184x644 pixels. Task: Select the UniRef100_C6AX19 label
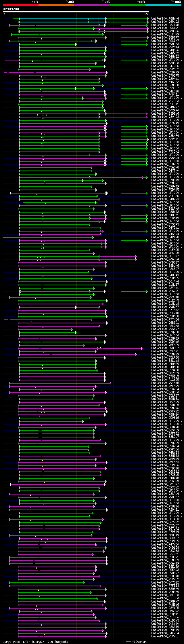click(x=165, y=563)
